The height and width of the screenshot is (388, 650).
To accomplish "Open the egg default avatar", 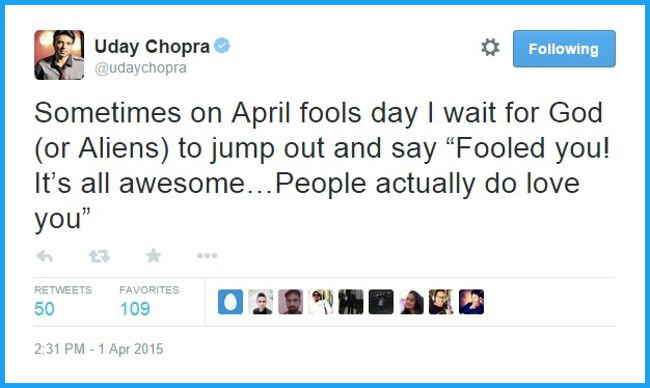I will pos(230,302).
